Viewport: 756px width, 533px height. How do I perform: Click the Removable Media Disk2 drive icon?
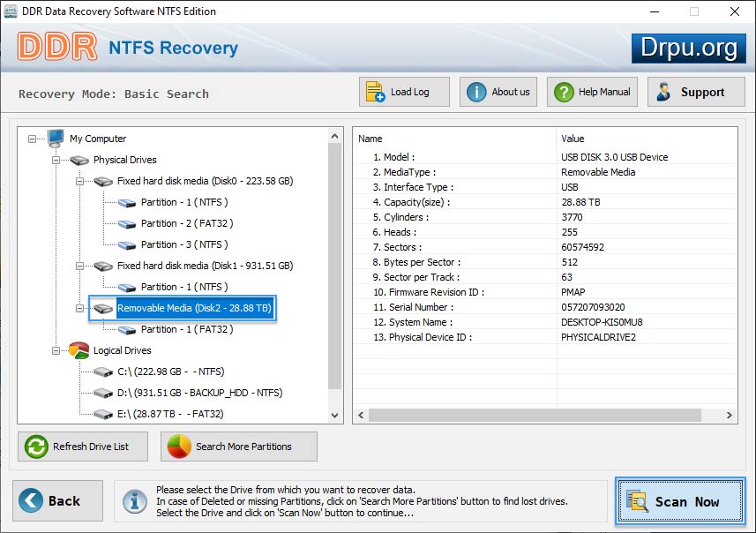click(103, 308)
